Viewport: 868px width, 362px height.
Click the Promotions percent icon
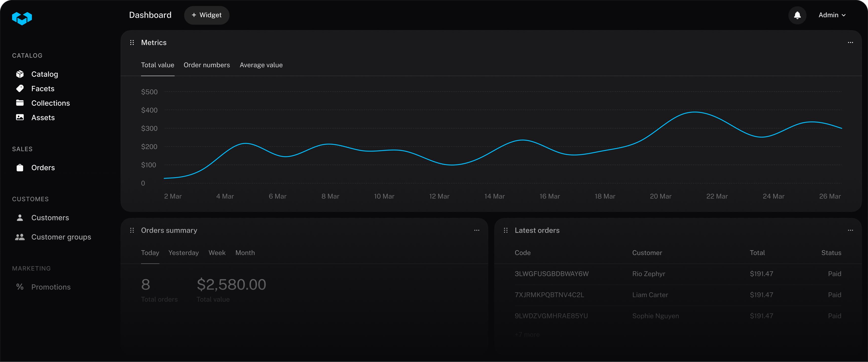pyautogui.click(x=20, y=287)
